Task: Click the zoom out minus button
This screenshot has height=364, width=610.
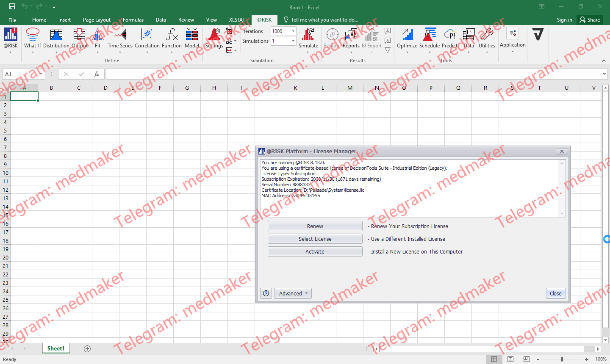Action: (x=538, y=359)
